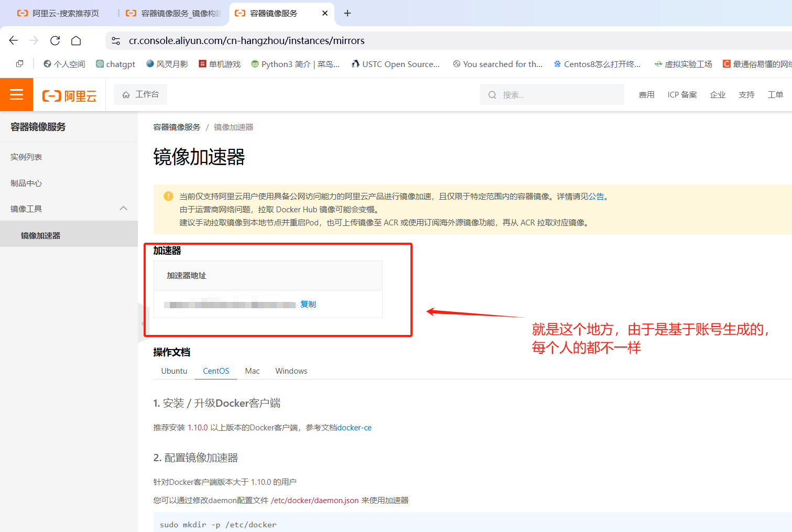Viewport: 792px width, 532px height.
Task: Click the 容器镜像服务 sidebar title
Action: pos(38,127)
